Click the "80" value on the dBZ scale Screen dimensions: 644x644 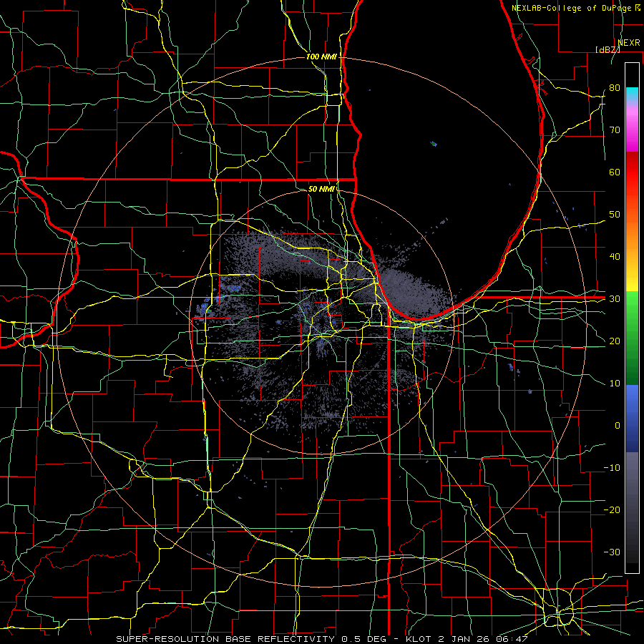coord(615,87)
